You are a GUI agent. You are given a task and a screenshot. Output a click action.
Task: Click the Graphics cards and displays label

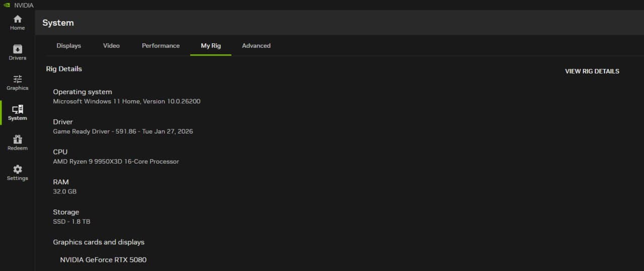tap(99, 242)
